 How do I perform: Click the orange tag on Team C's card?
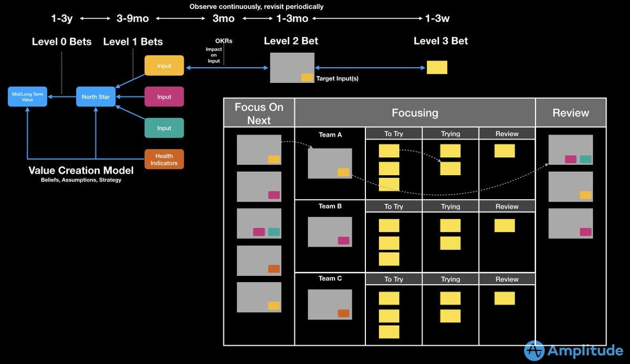coord(343,313)
